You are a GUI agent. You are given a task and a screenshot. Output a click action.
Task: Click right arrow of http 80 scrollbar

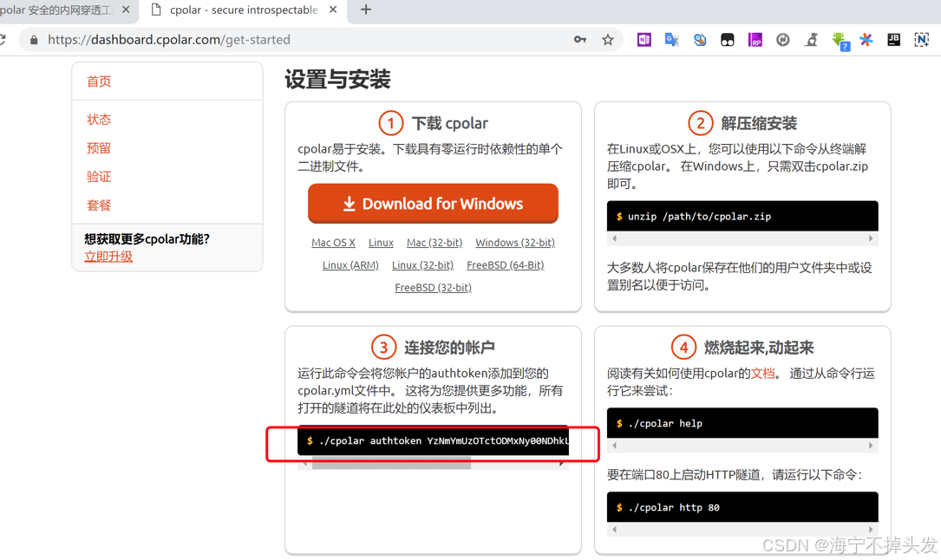click(871, 530)
